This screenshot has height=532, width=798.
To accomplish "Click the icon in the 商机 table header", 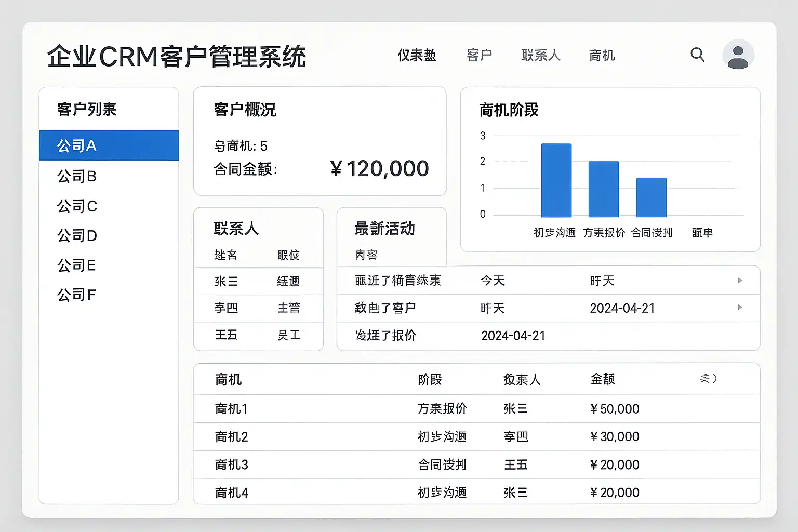I will coord(708,379).
